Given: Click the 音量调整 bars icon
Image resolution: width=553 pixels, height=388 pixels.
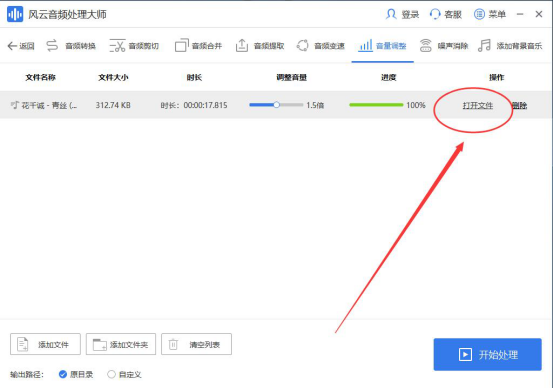Looking at the screenshot, I should 365,46.
